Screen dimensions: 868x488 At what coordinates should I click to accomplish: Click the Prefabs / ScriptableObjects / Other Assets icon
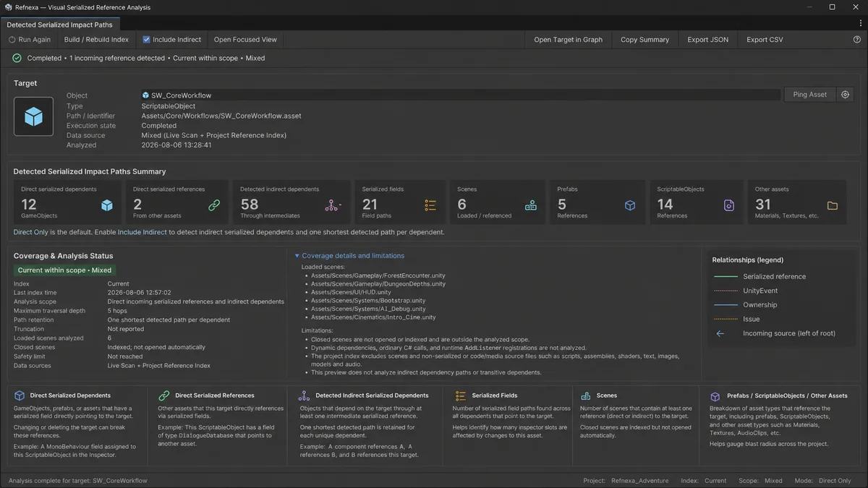click(x=715, y=395)
